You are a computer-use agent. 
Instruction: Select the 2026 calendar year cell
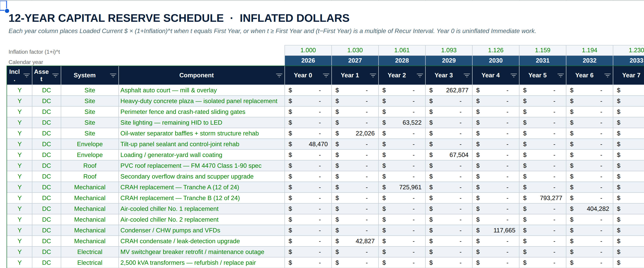click(308, 60)
